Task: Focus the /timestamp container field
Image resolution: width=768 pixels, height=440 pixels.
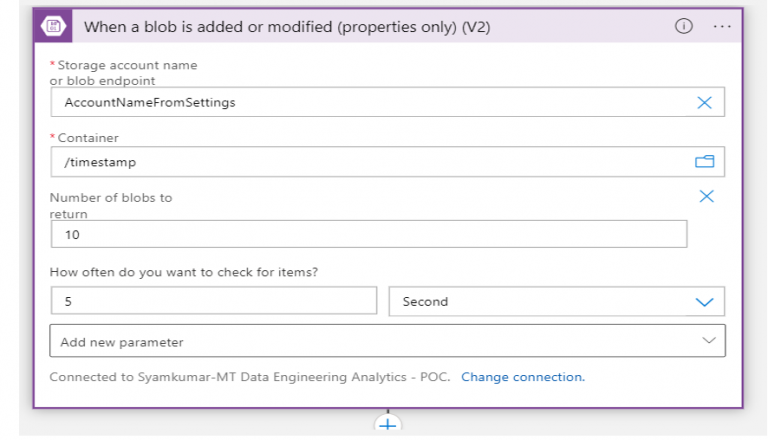Action: (370, 161)
